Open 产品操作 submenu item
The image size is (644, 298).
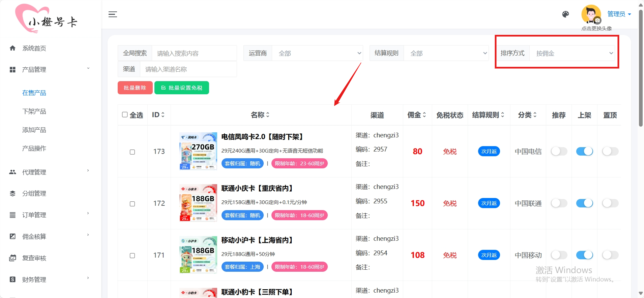[34, 148]
